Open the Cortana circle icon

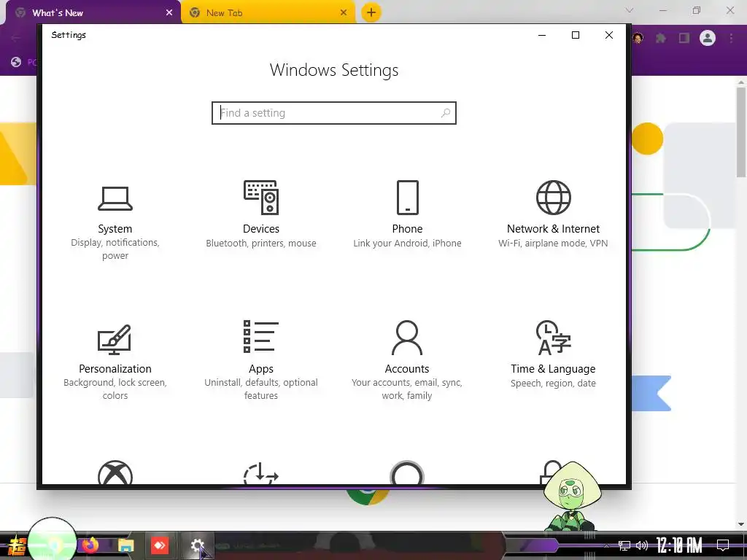point(407,472)
